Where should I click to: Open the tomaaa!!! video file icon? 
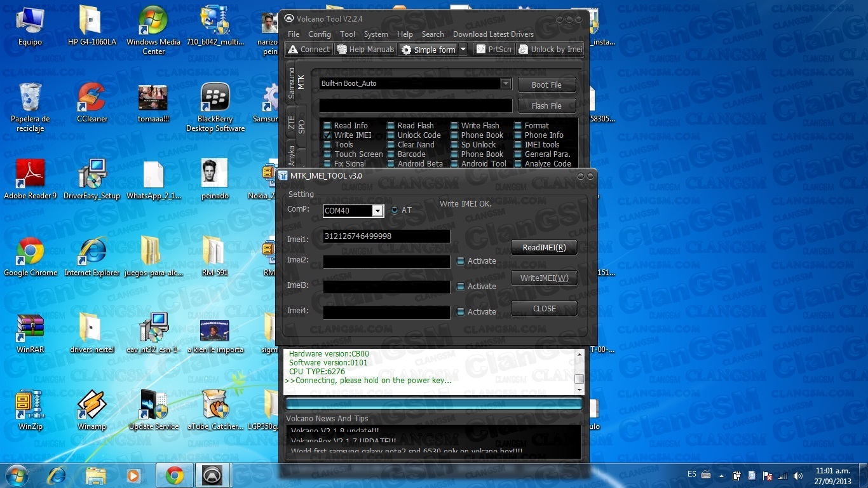[x=153, y=103]
